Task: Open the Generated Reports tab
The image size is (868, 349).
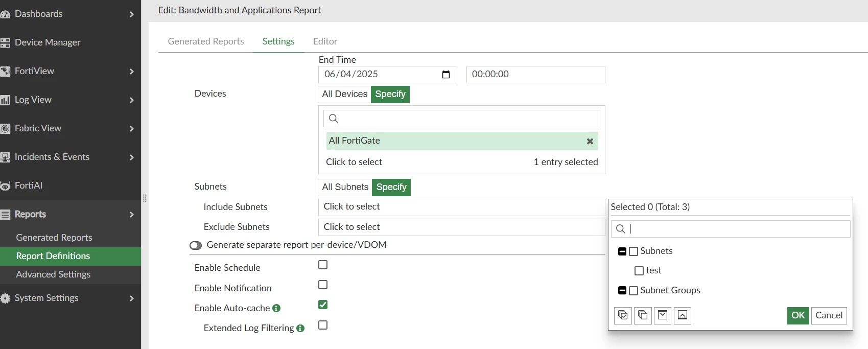Action: pos(206,41)
